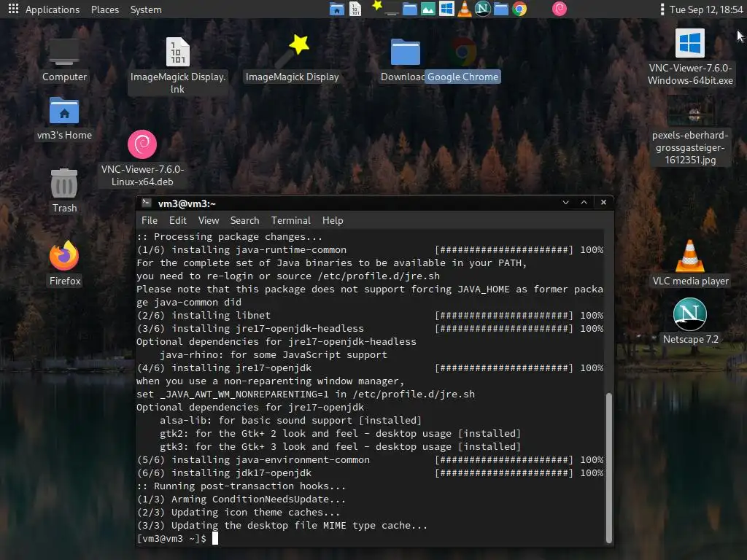747x560 pixels.
Task: Select VNC-Viewer-7.6.0-Linux-x64.deb package icon
Action: [x=142, y=158]
